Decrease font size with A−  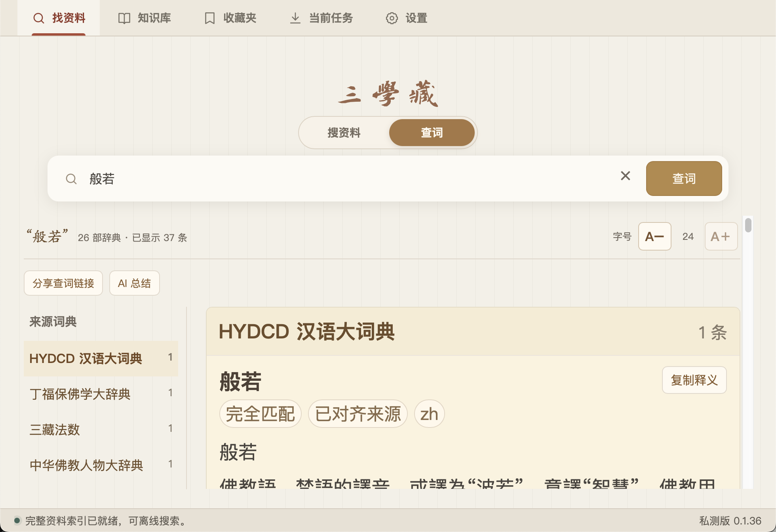pyautogui.click(x=655, y=236)
